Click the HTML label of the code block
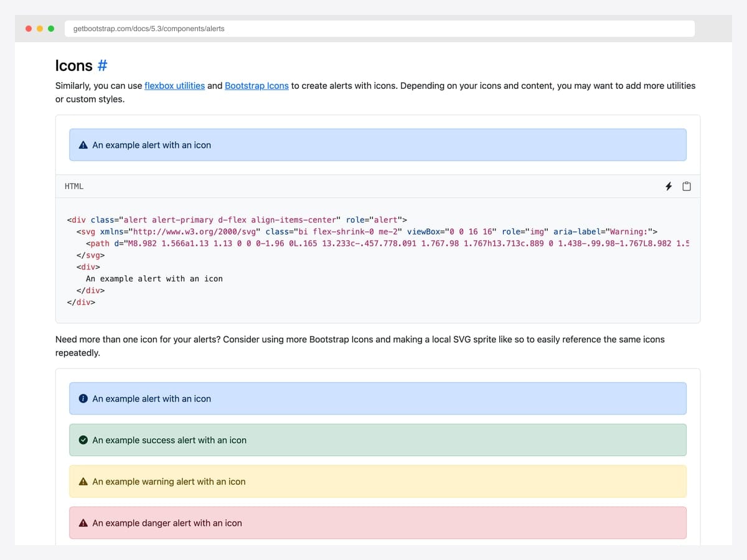 click(74, 186)
